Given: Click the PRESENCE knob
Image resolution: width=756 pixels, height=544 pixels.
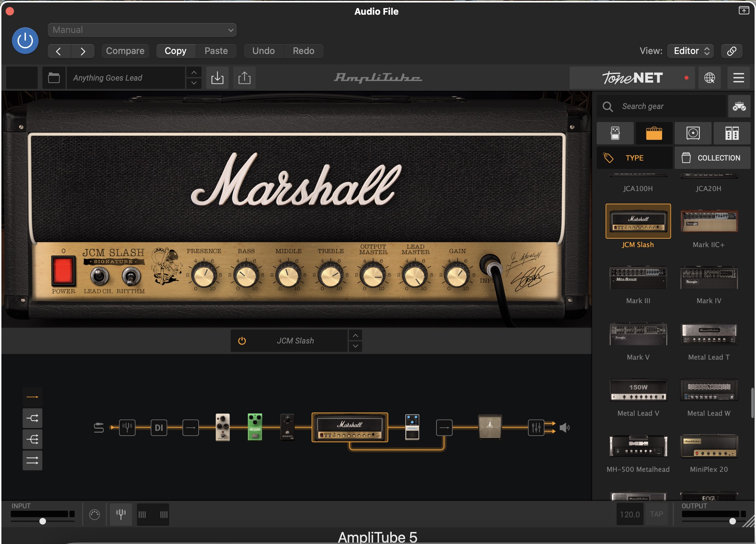Looking at the screenshot, I should [204, 276].
